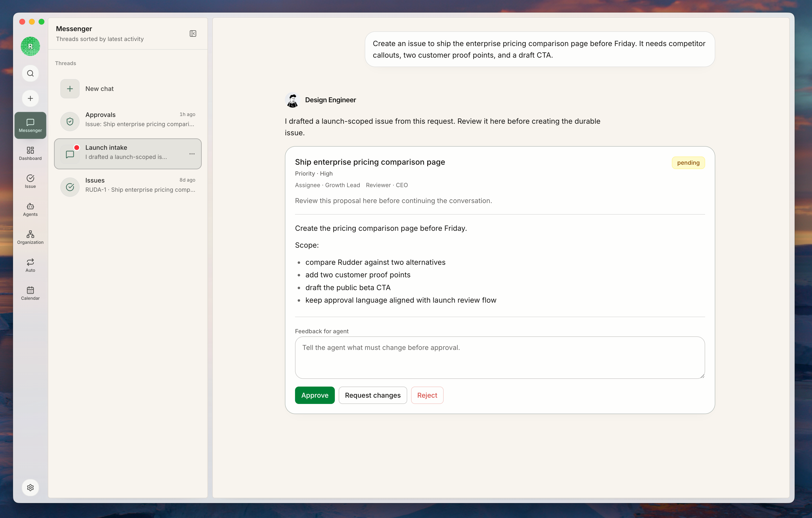Click 'Priority · High' text
This screenshot has height=518, width=812.
(x=314, y=174)
